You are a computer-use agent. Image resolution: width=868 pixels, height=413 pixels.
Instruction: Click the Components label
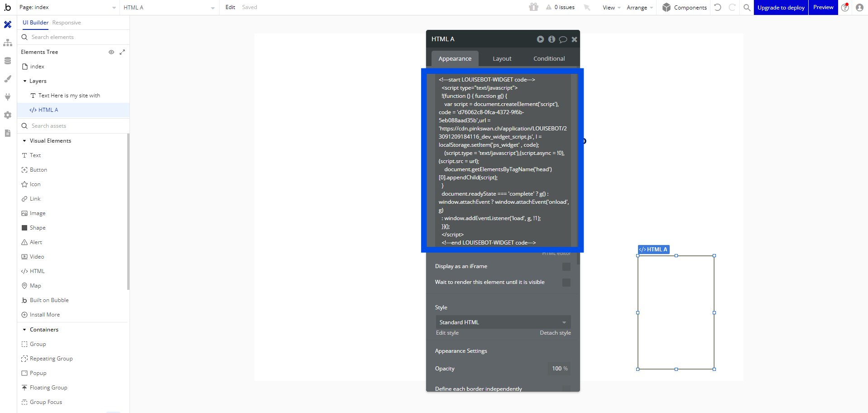tap(690, 7)
